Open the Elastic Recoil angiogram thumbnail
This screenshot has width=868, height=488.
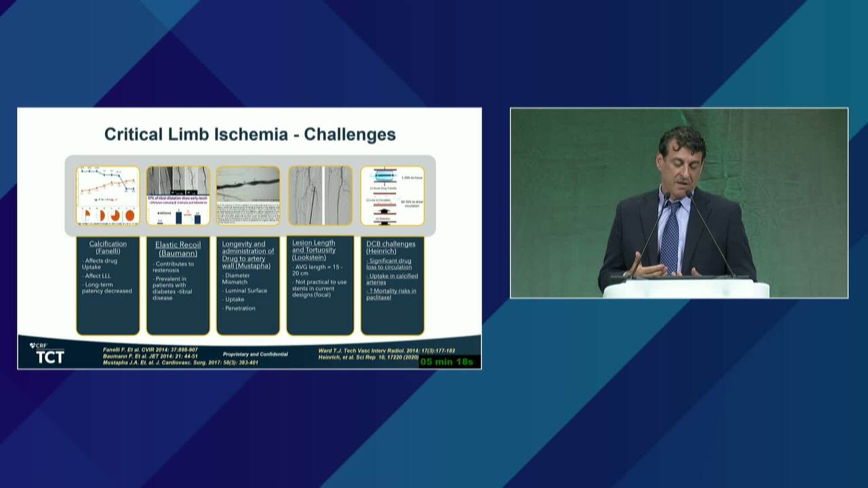tap(178, 196)
